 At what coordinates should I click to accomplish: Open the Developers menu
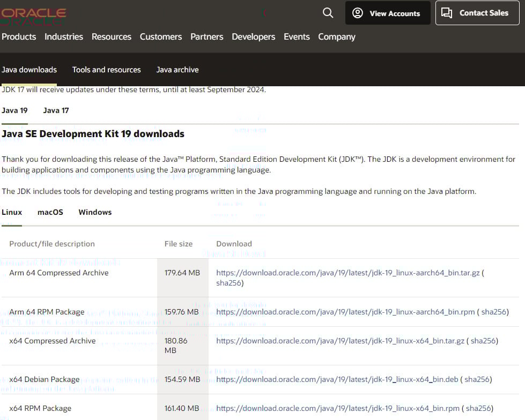[x=254, y=37]
